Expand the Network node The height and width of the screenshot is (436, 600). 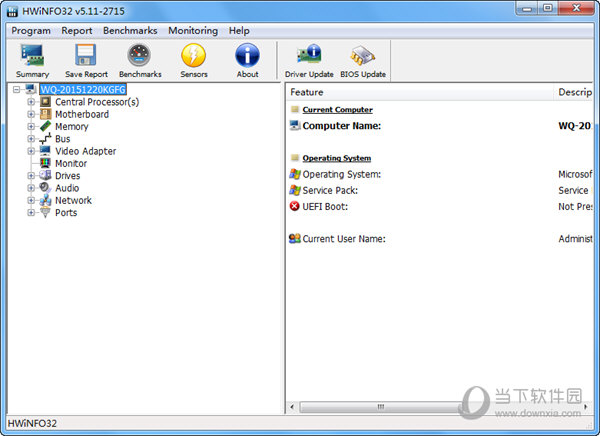[31, 200]
